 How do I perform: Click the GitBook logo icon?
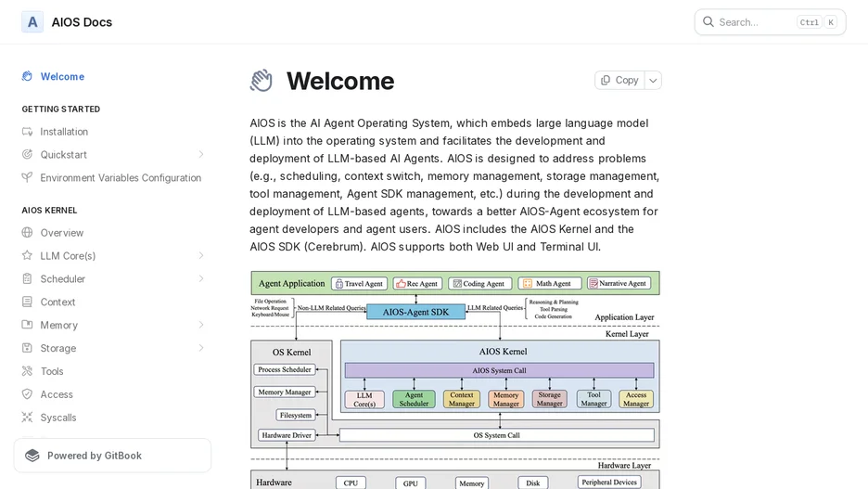point(32,456)
